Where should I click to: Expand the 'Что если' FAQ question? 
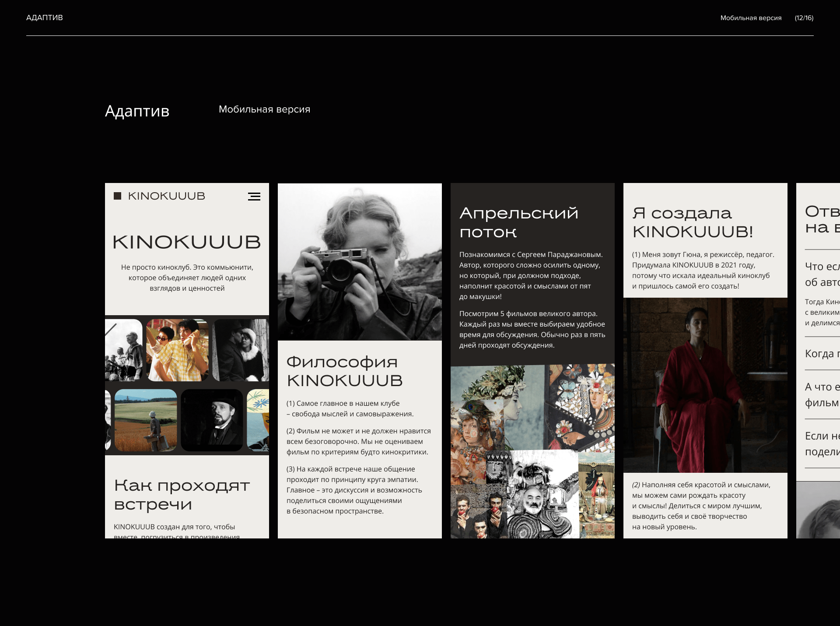coord(822,274)
